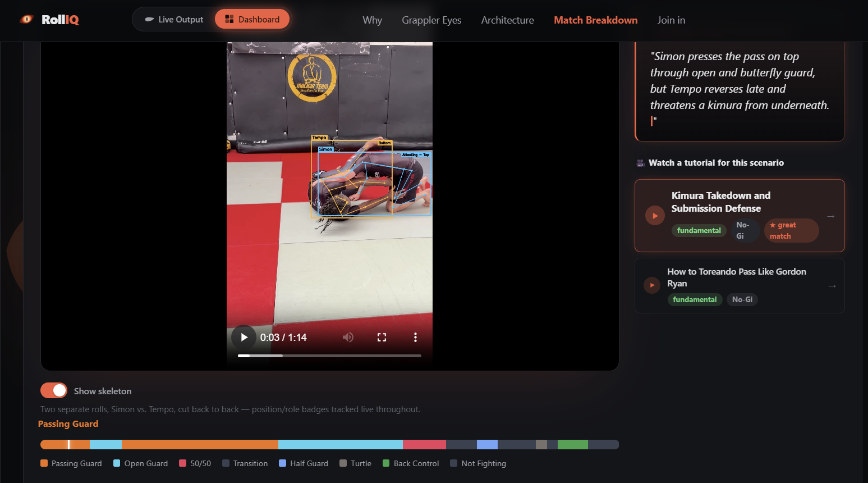Image resolution: width=868 pixels, height=483 pixels.
Task: Click the arrow on Kimura tutorial card
Action: coord(831,216)
